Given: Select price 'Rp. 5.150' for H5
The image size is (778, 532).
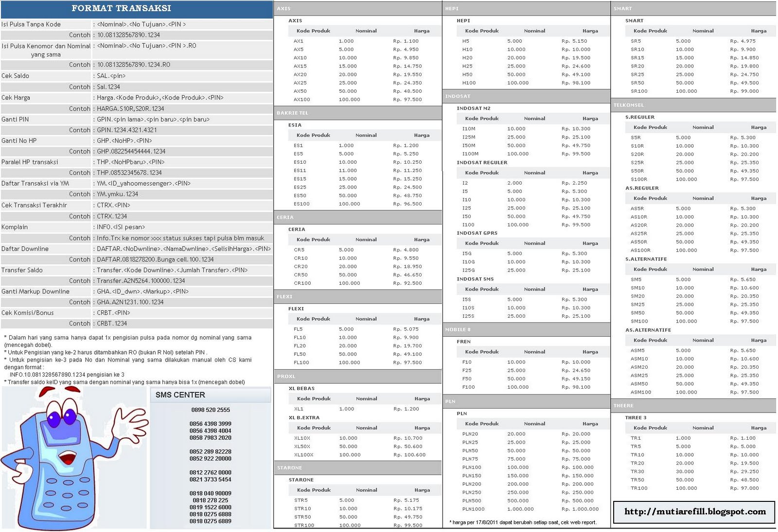Looking at the screenshot, I should (x=574, y=41).
